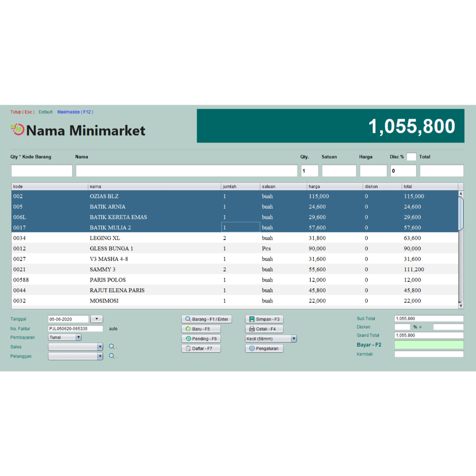476x476 pixels.
Task: Open Pengaturan settings
Action: 264,349
